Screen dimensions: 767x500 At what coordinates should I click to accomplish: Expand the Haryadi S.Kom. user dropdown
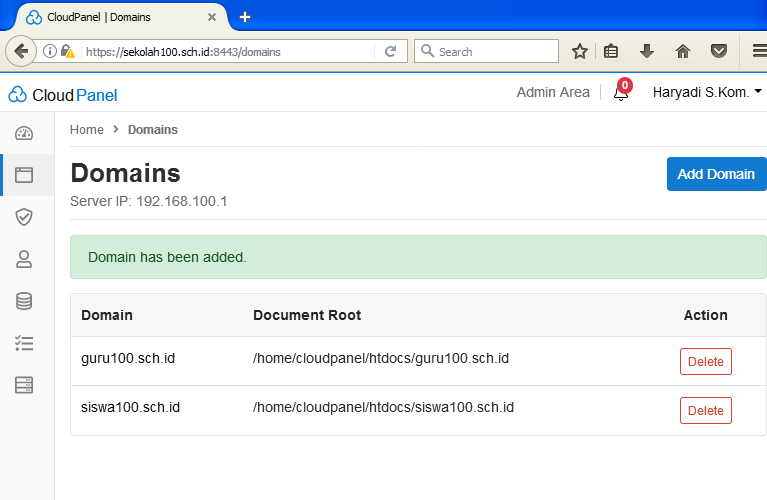click(707, 92)
